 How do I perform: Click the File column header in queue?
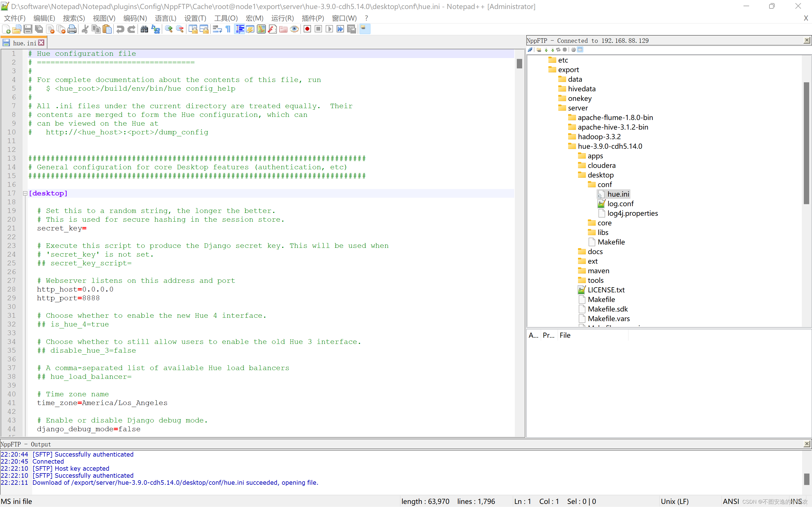[x=565, y=335]
